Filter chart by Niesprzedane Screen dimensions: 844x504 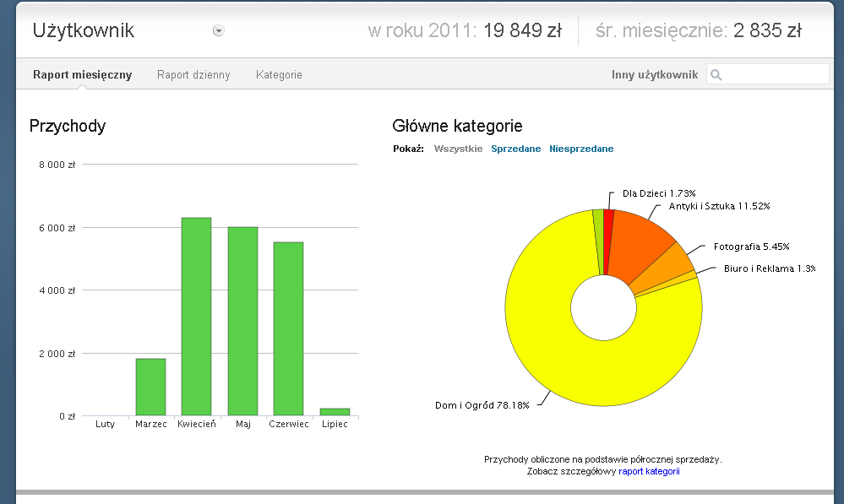coord(581,149)
